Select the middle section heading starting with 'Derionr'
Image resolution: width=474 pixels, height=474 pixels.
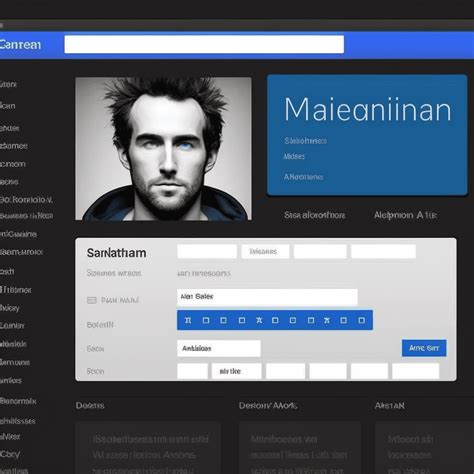click(268, 406)
